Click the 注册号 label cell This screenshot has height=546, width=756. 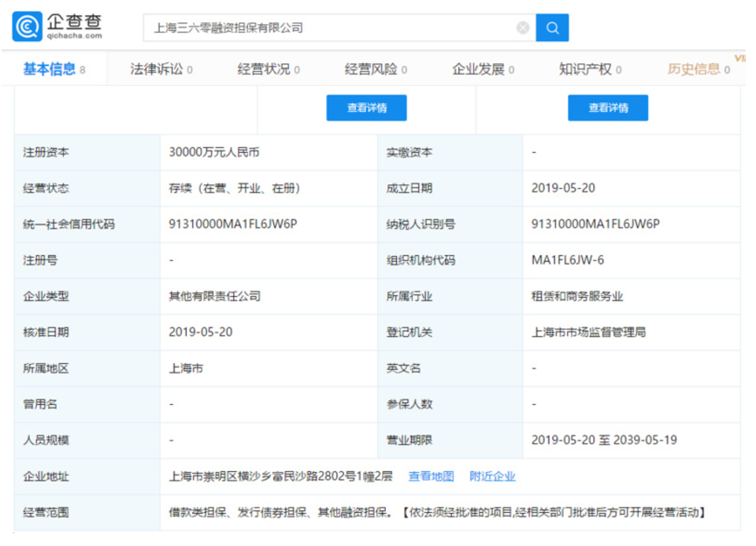click(87, 261)
